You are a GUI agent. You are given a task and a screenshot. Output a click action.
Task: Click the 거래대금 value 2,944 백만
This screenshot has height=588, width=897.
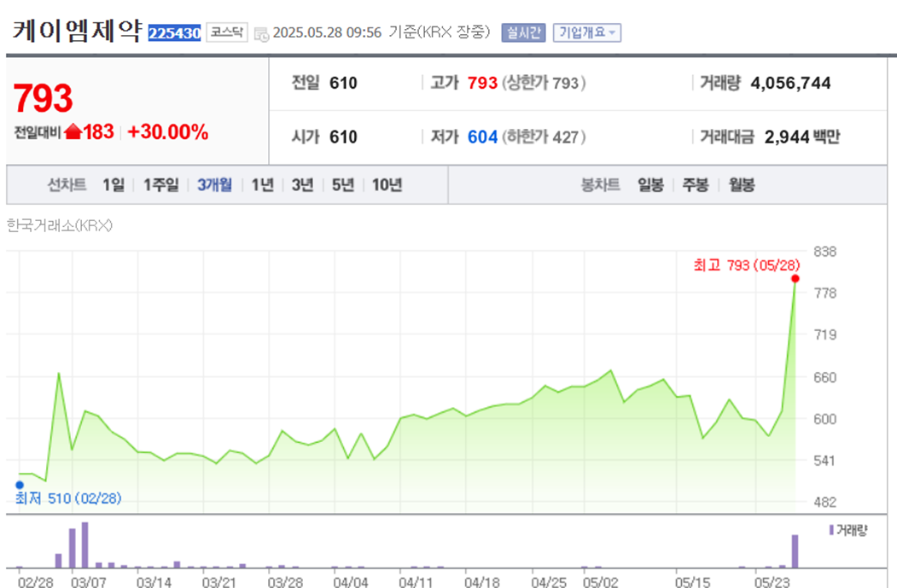tap(802, 137)
